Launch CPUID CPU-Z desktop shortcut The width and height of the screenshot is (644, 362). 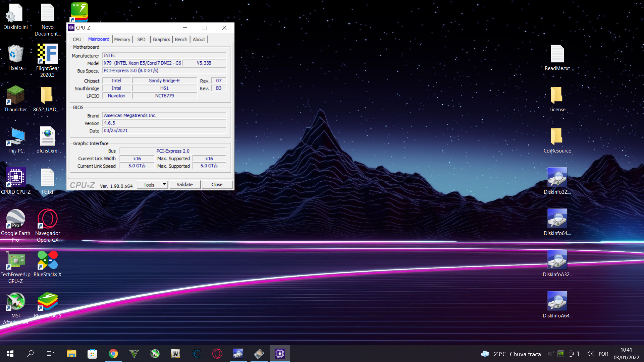click(15, 181)
